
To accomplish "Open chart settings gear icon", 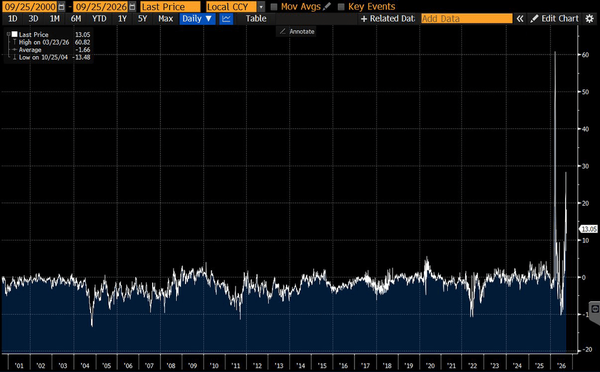I will coord(590,19).
